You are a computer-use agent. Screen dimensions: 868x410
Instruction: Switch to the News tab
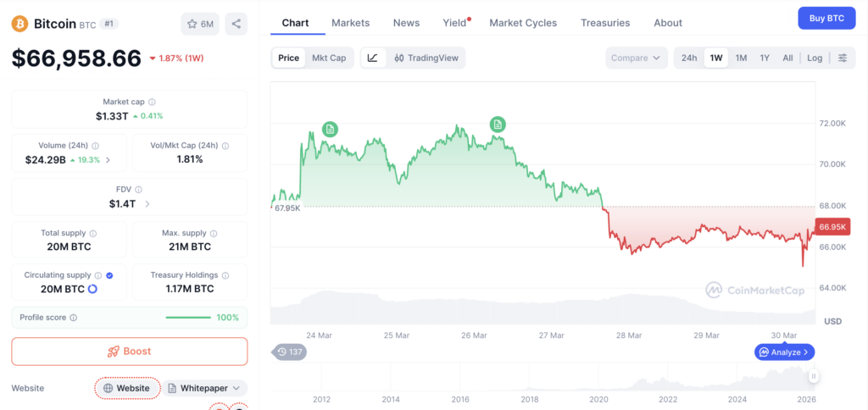click(x=406, y=23)
